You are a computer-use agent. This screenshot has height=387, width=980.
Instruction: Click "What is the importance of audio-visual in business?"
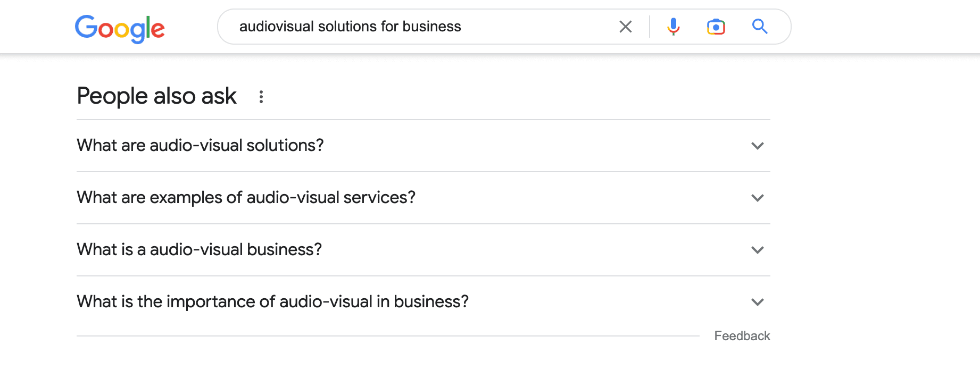coord(272,301)
